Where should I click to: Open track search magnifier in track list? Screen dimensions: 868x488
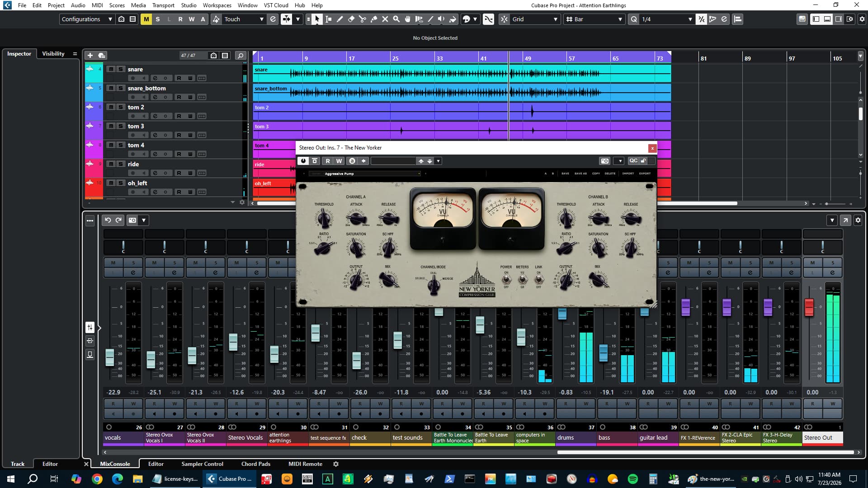pyautogui.click(x=241, y=55)
